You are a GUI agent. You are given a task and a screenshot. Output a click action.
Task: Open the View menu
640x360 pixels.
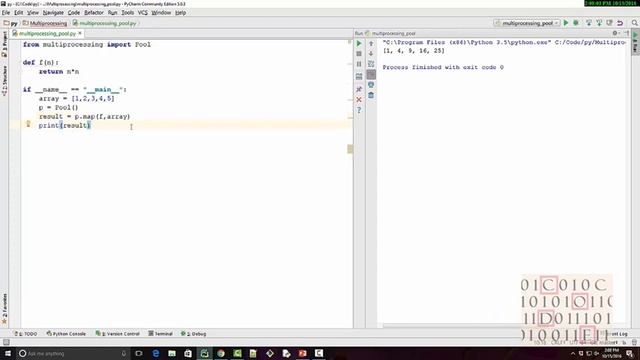click(33, 13)
